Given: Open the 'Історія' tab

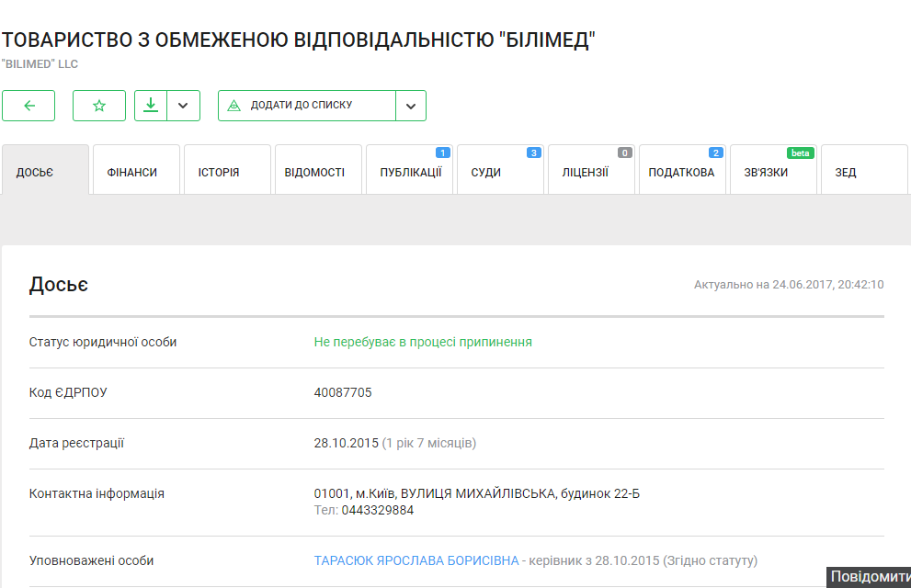Looking at the screenshot, I should coord(227,171).
